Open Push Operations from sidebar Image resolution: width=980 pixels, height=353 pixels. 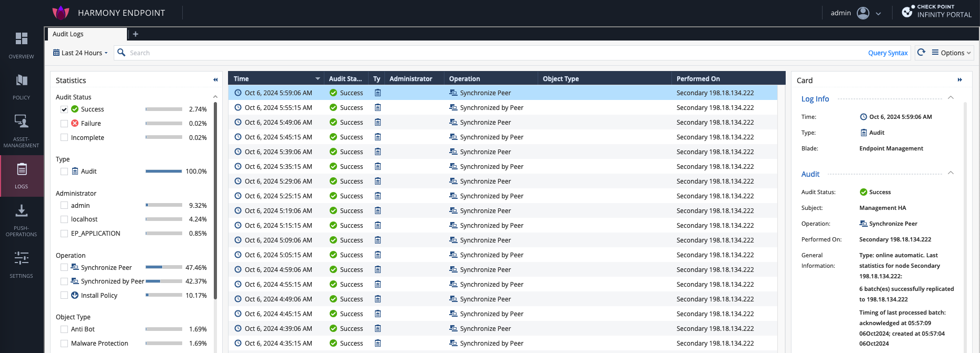pos(21,219)
